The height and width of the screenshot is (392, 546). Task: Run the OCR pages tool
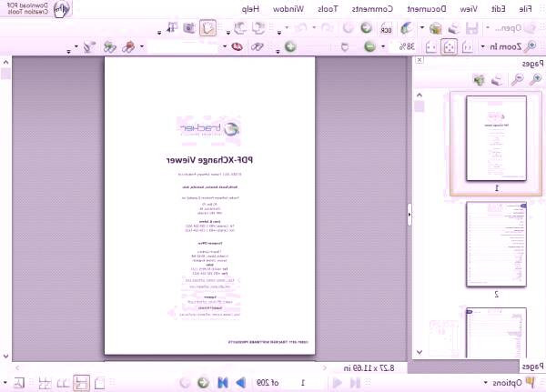point(386,28)
